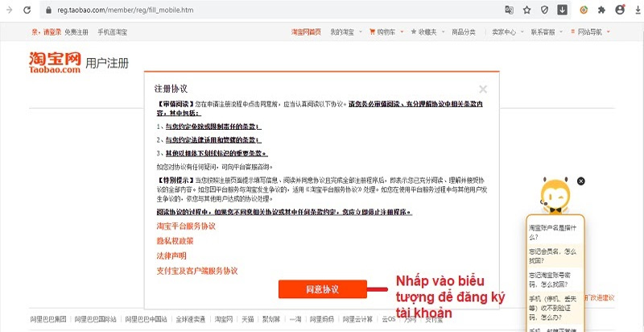
Task: Expand 网站导航 dropdown
Action: pyautogui.click(x=590, y=32)
